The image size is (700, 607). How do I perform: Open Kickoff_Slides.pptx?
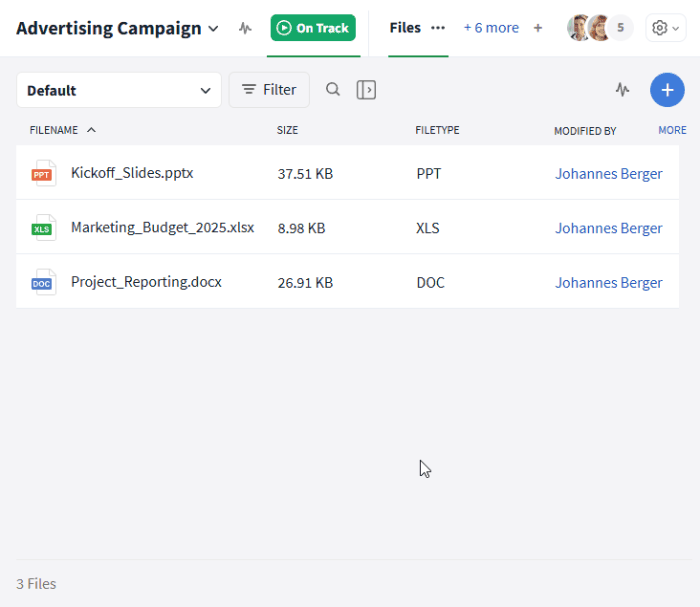coord(132,173)
